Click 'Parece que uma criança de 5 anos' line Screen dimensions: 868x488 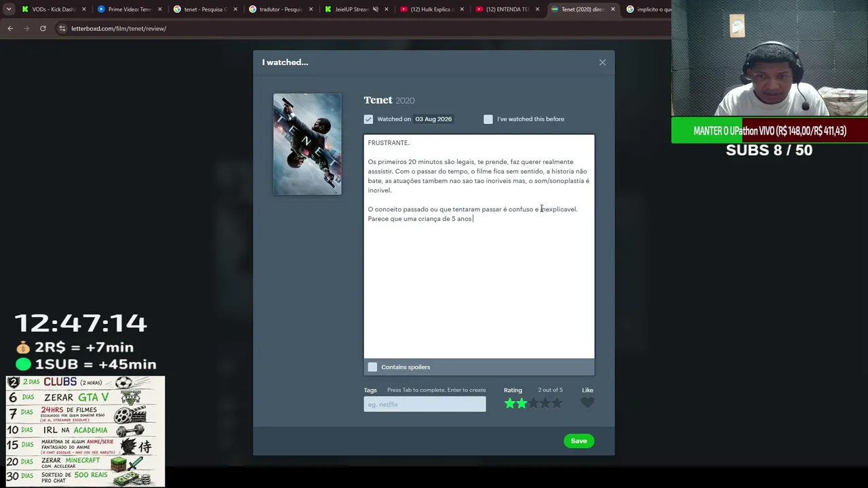click(x=420, y=219)
